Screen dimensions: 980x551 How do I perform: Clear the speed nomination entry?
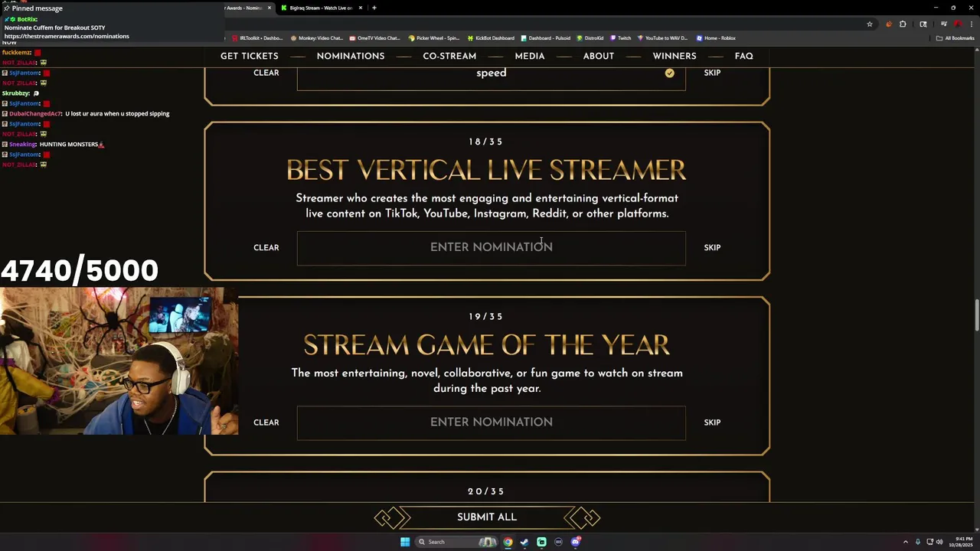click(x=266, y=73)
